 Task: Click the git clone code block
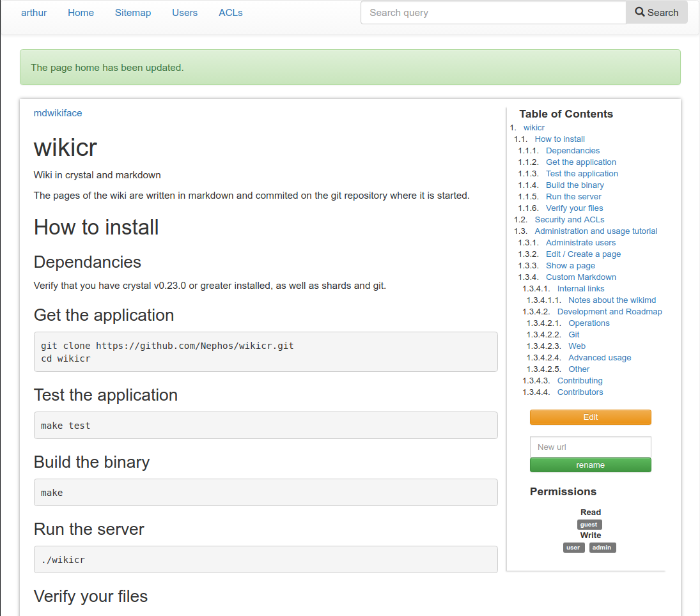266,351
